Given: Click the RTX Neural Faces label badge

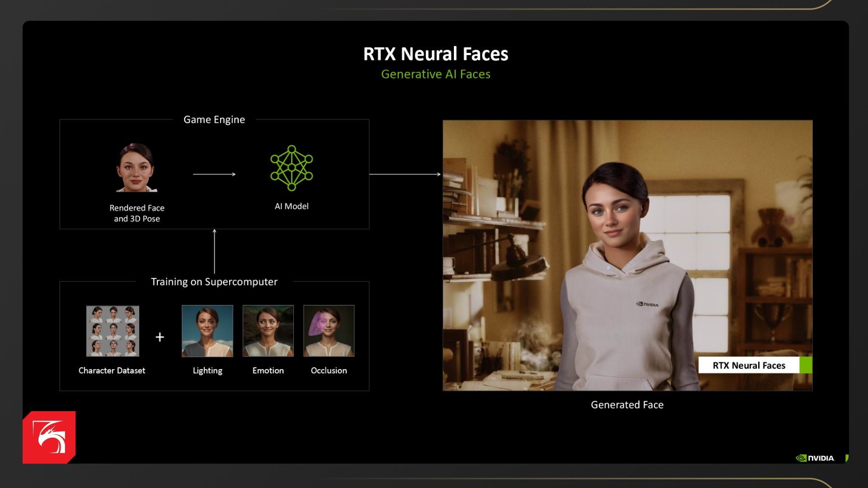Looking at the screenshot, I should point(749,365).
